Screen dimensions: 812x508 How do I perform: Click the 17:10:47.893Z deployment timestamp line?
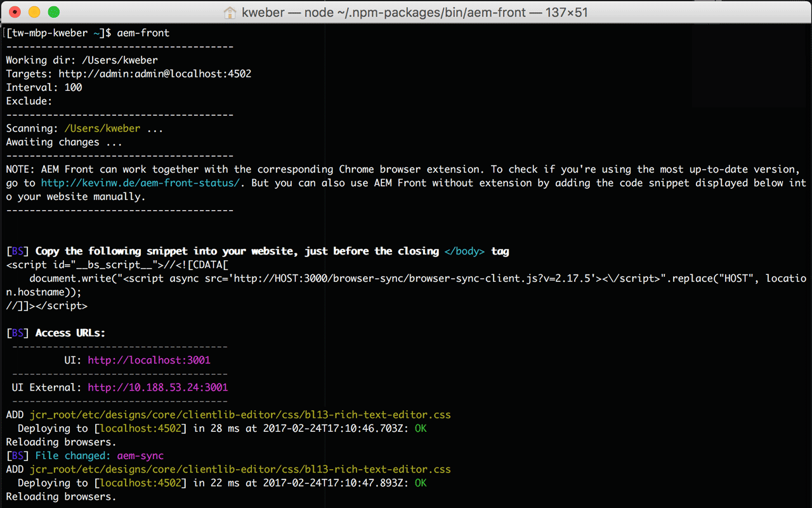[222, 483]
